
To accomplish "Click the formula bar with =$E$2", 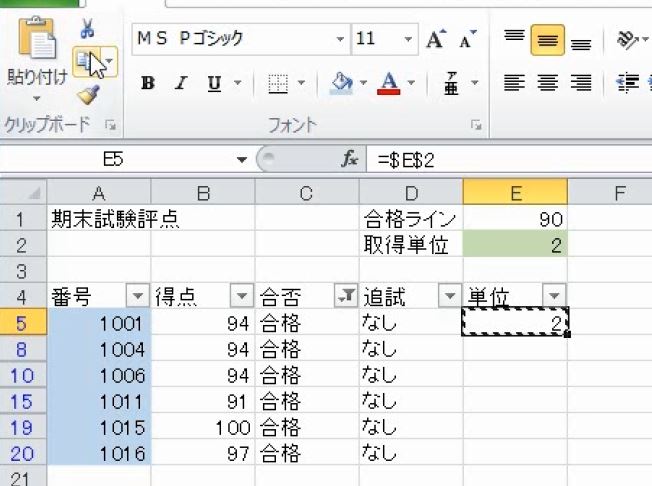I will (509, 160).
